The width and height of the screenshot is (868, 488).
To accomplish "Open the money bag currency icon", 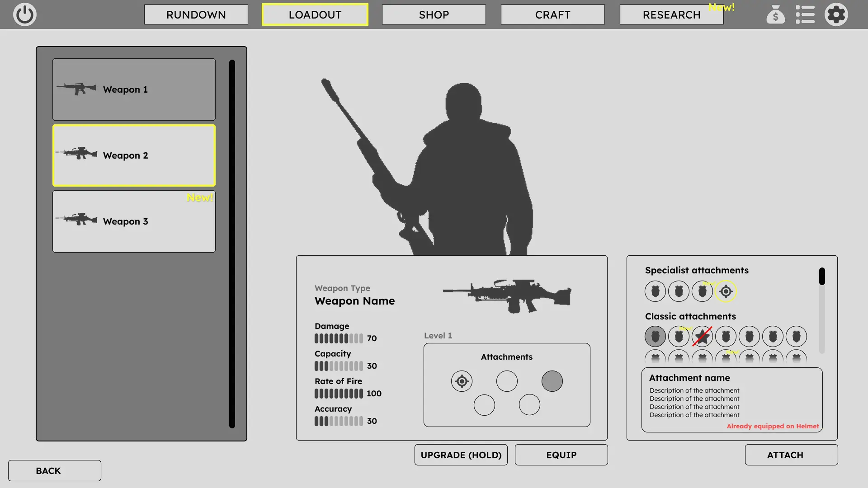I will [x=775, y=14].
